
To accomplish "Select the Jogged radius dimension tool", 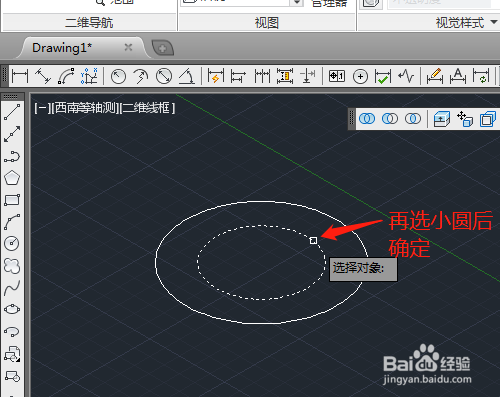I will [x=141, y=76].
